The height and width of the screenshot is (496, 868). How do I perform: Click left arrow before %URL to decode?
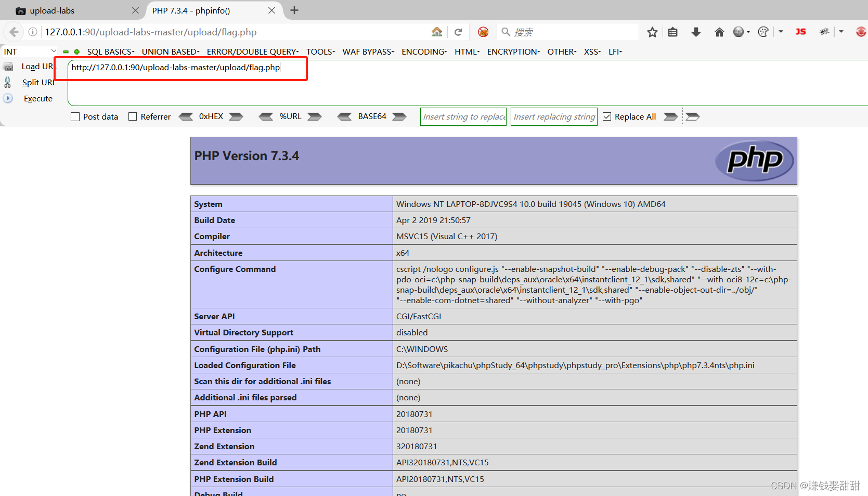point(266,116)
